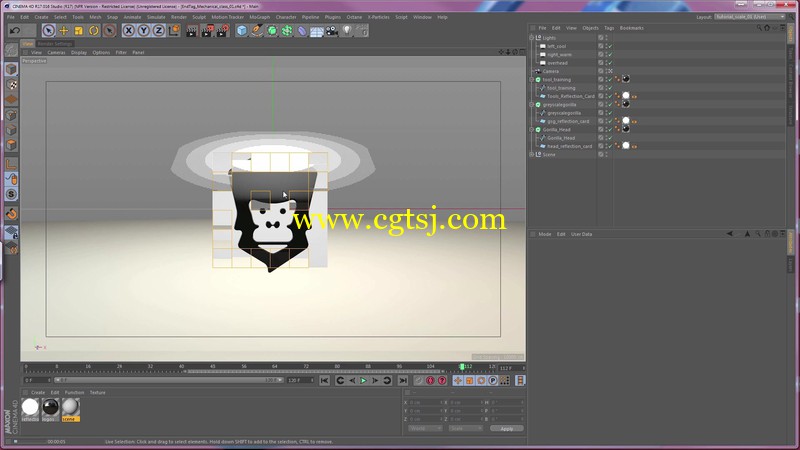The width and height of the screenshot is (800, 450).
Task: Click the Undo arrow icon
Action: 15,31
